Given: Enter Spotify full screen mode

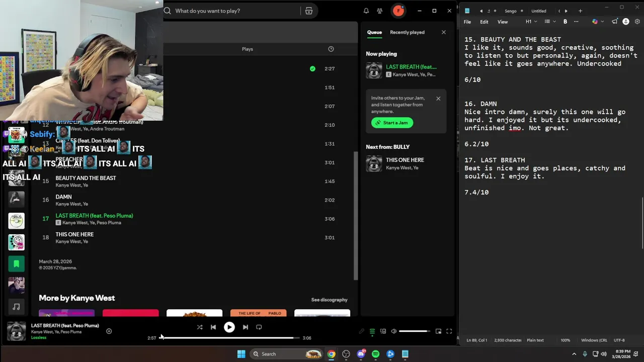Looking at the screenshot, I should pyautogui.click(x=449, y=331).
